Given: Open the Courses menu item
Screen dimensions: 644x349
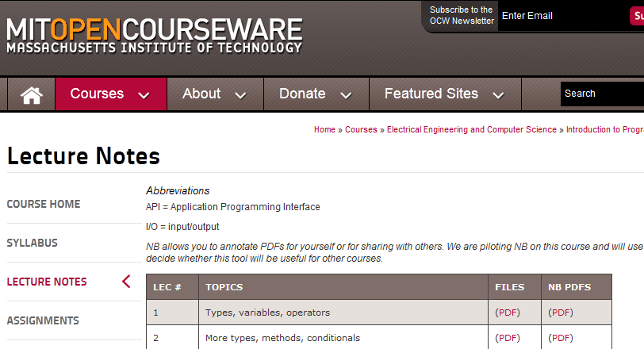Looking at the screenshot, I should [x=97, y=94].
